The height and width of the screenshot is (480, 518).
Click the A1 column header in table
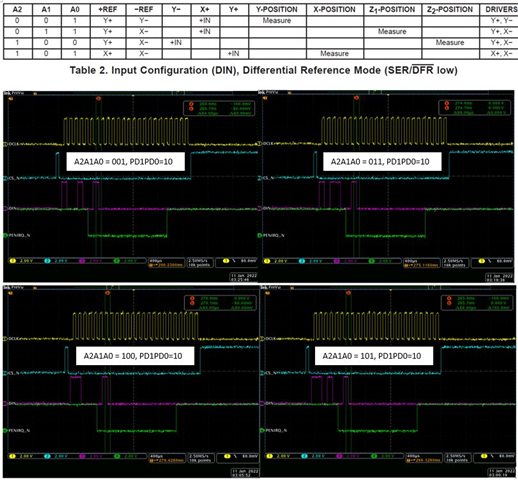click(46, 10)
